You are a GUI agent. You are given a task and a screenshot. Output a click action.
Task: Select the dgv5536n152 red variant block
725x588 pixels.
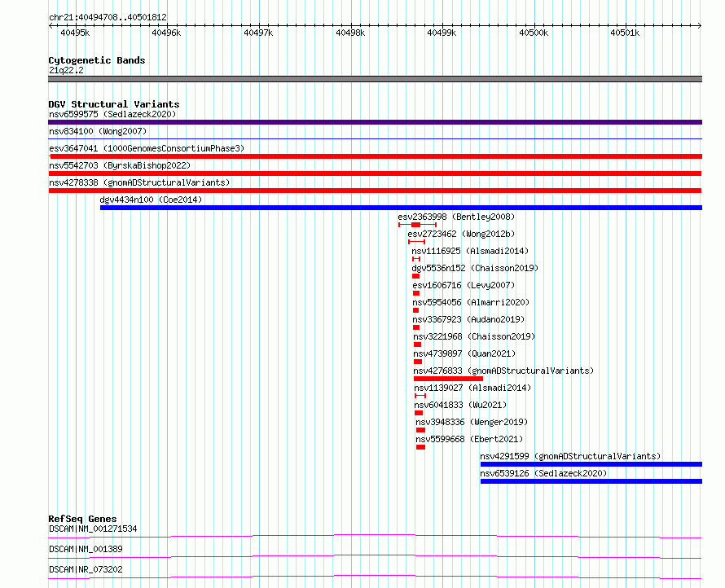pyautogui.click(x=415, y=276)
